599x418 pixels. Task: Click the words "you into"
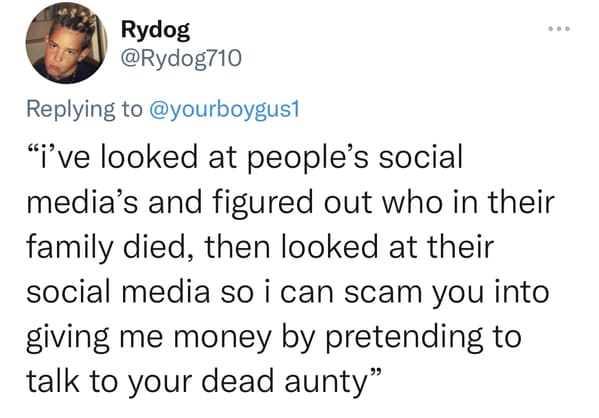point(491,293)
